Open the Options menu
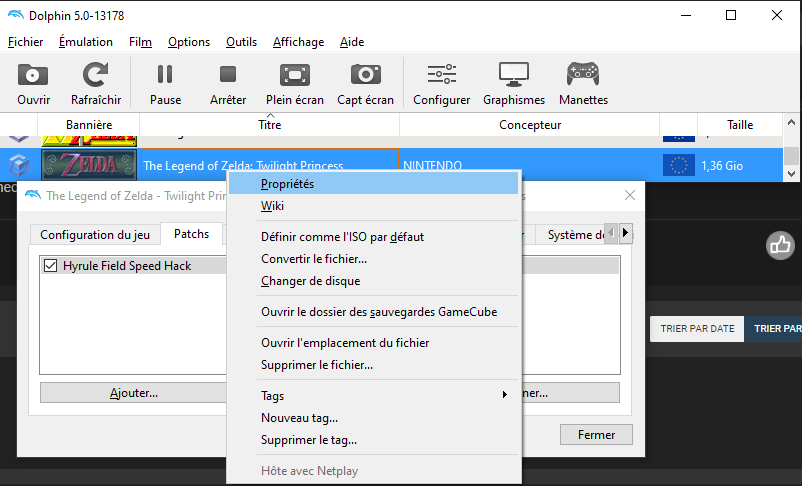Image resolution: width=802 pixels, height=486 pixels. (x=189, y=42)
